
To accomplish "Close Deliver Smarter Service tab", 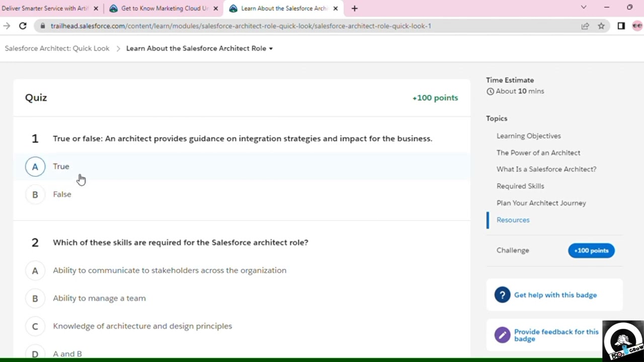I will [x=96, y=9].
